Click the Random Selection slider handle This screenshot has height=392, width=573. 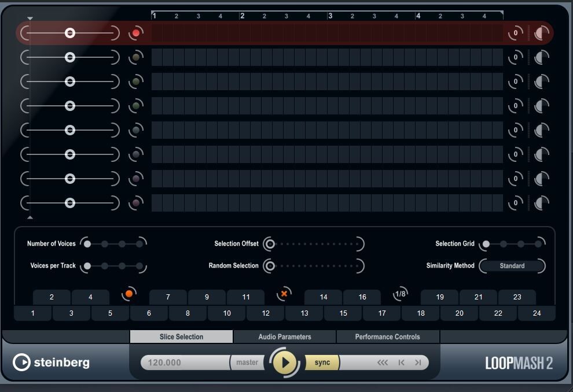tap(269, 266)
